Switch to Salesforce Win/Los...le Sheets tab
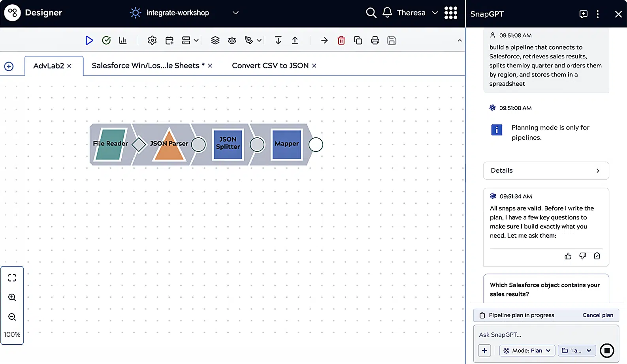 click(148, 66)
